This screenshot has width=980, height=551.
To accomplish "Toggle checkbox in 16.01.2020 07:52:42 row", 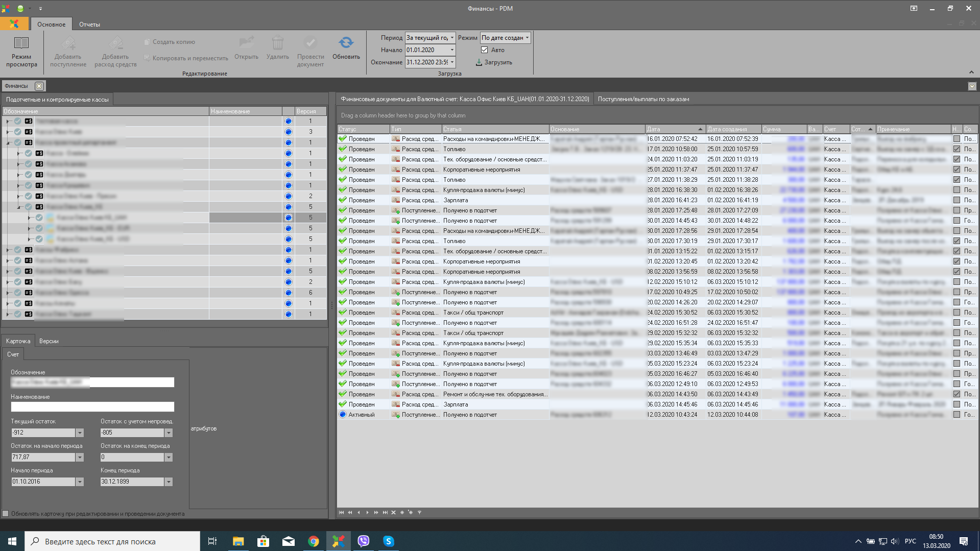I will (x=957, y=139).
